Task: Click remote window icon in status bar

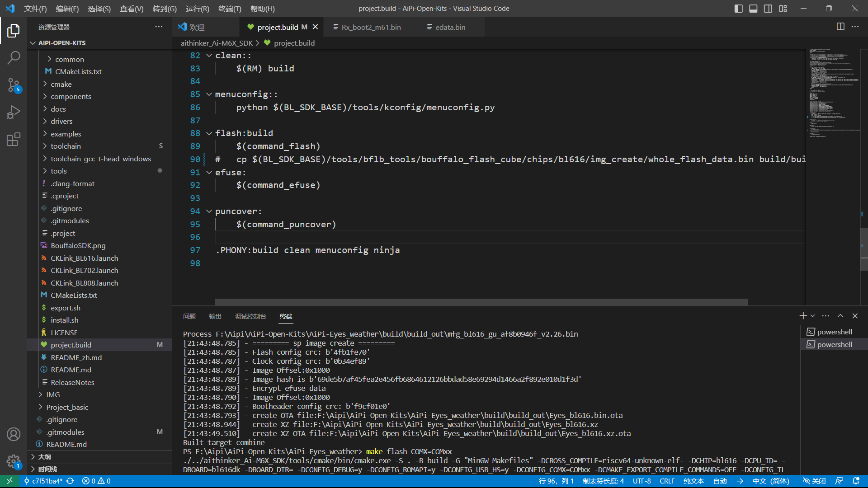Action: (x=9, y=481)
